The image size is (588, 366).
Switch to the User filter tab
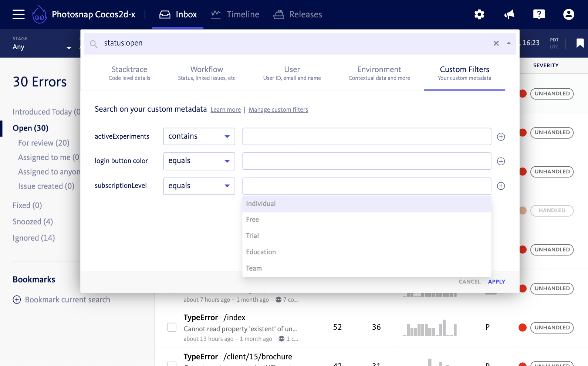(x=292, y=73)
